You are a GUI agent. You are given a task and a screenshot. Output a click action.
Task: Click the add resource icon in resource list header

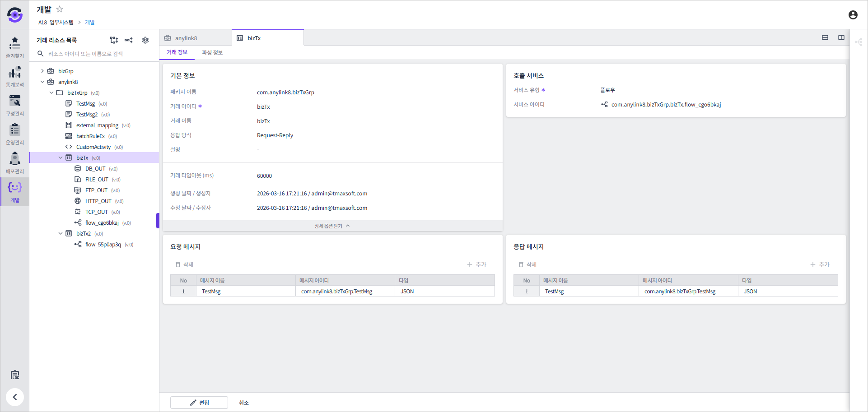click(x=129, y=40)
